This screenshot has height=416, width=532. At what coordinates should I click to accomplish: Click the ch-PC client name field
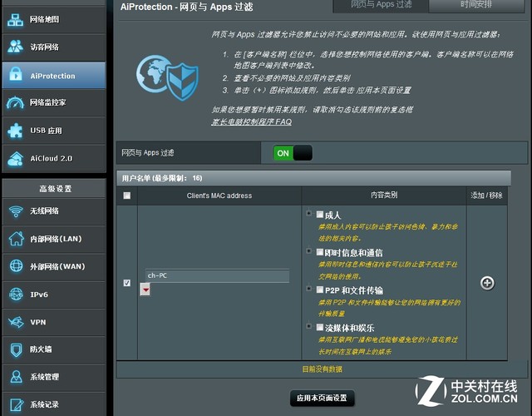217,275
